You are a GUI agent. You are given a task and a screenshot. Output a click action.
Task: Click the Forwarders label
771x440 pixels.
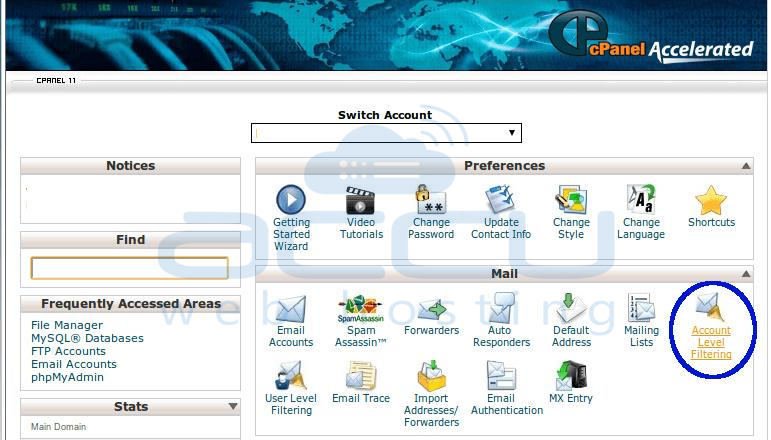point(431,330)
